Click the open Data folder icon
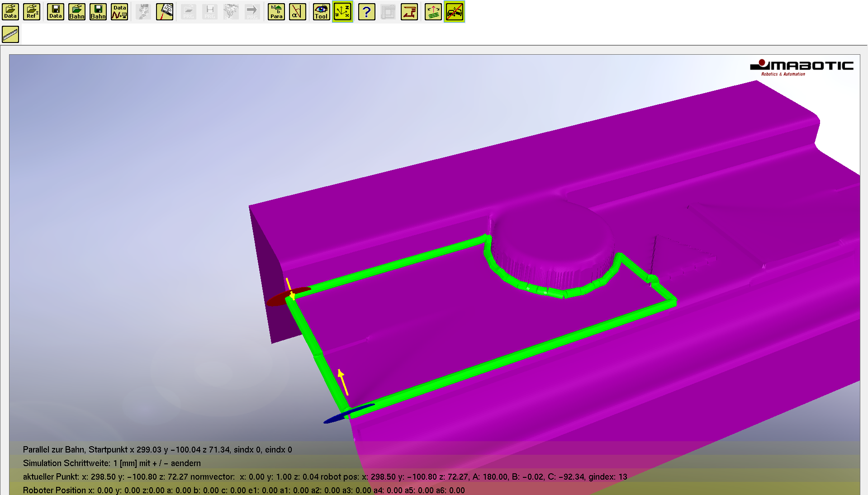Screen dimensions: 868x495 click(x=10, y=12)
